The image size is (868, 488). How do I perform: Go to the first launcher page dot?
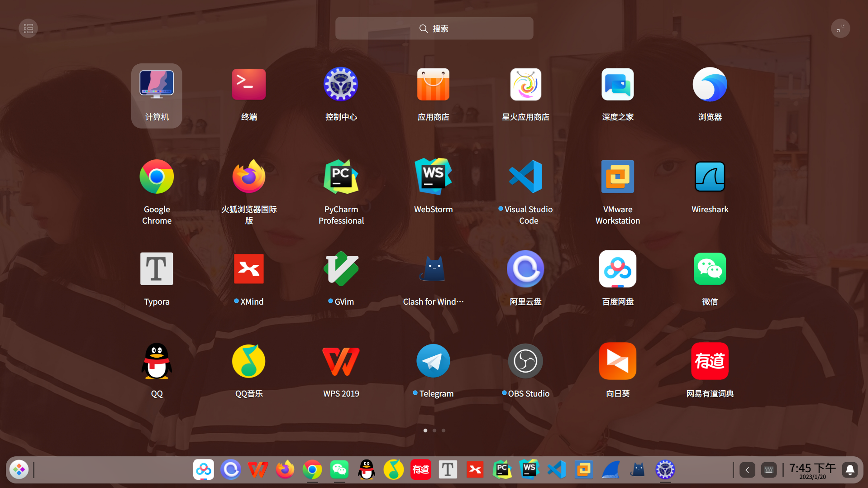coord(425,431)
